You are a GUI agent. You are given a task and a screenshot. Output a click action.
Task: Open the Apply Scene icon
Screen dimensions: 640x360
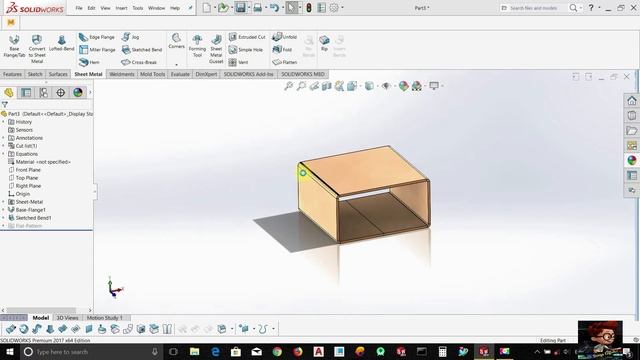pyautogui.click(x=417, y=86)
